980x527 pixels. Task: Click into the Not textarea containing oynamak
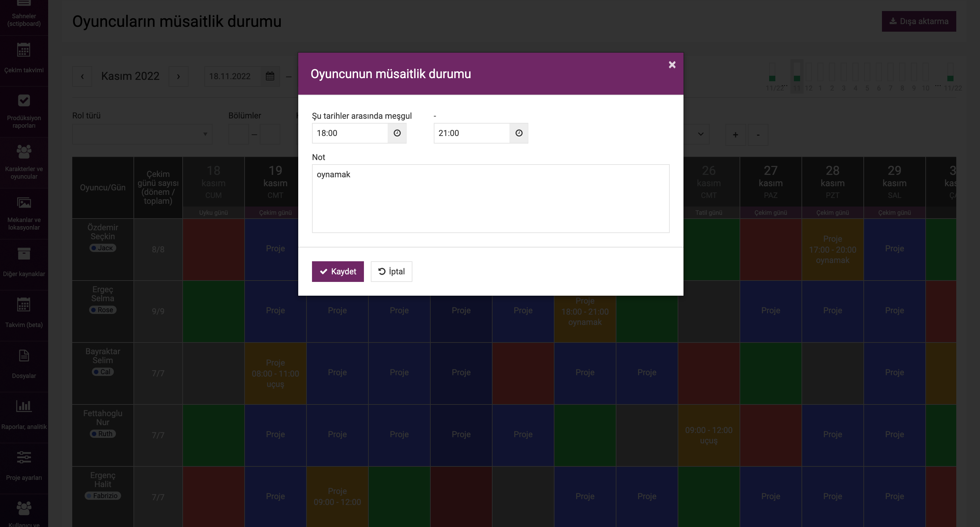pos(491,198)
